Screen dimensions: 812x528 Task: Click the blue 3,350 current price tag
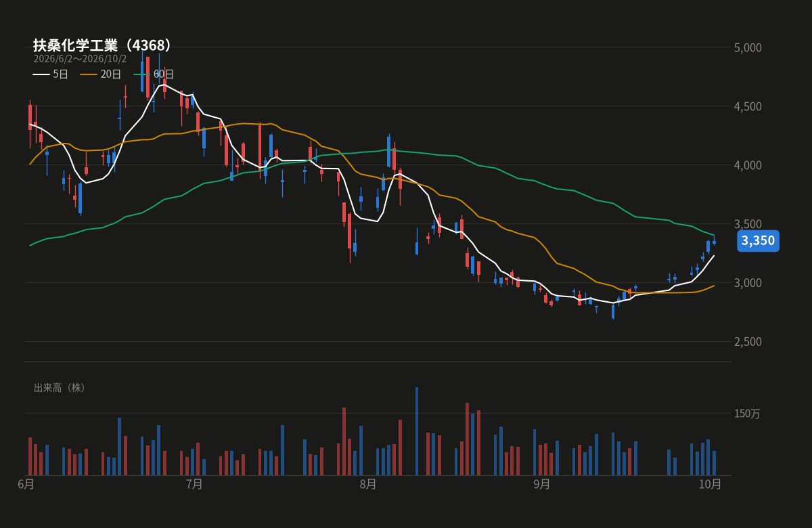758,241
